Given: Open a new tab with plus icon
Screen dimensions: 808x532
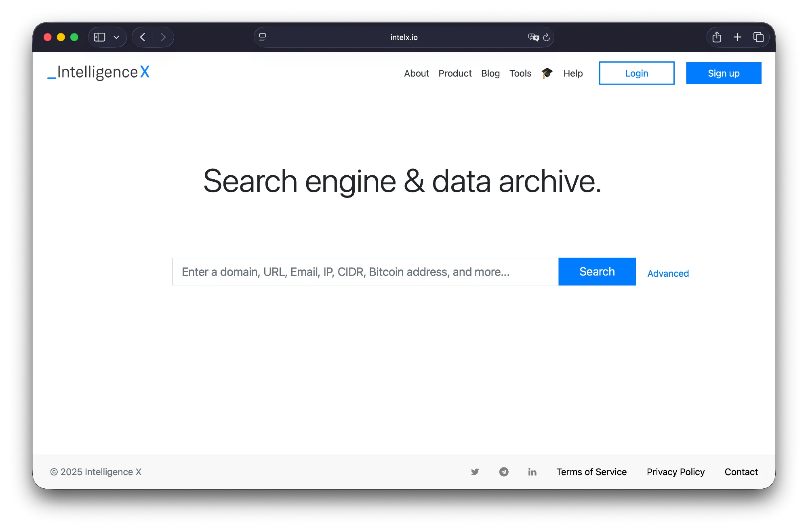Looking at the screenshot, I should click(x=737, y=37).
